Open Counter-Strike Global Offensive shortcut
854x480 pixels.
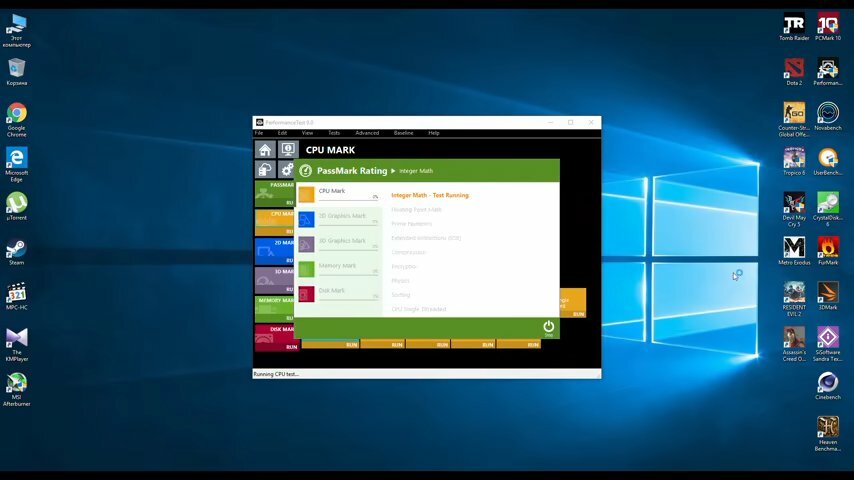pos(794,120)
